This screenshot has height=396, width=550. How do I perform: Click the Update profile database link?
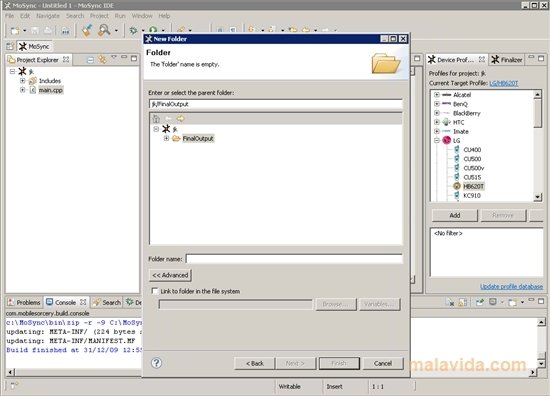[x=511, y=287]
